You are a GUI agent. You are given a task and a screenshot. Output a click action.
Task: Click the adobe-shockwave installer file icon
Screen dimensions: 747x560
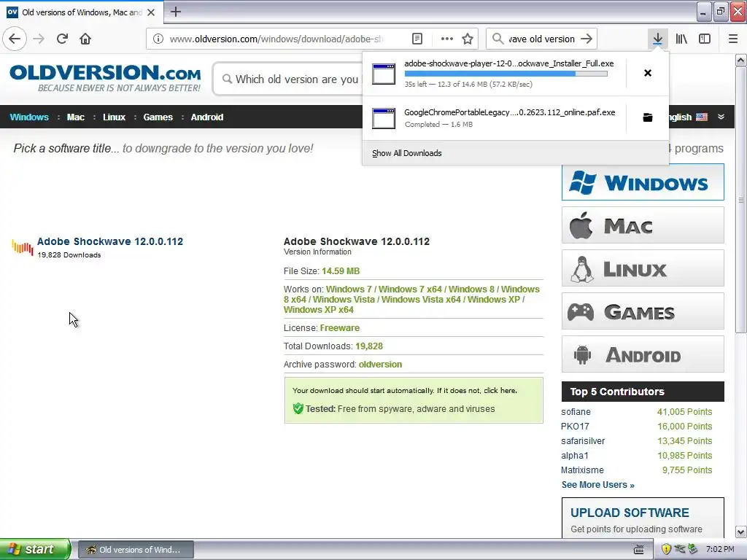click(384, 74)
